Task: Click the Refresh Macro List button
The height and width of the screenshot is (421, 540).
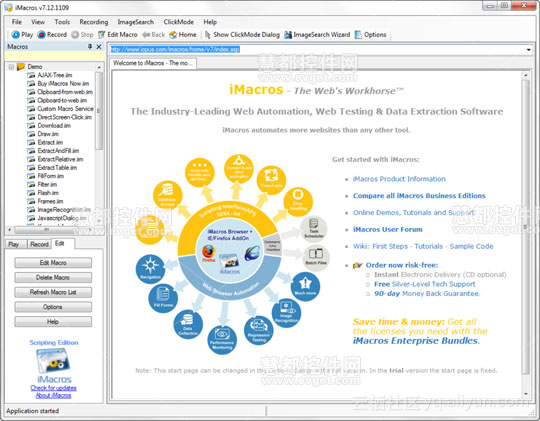Action: pos(53,292)
